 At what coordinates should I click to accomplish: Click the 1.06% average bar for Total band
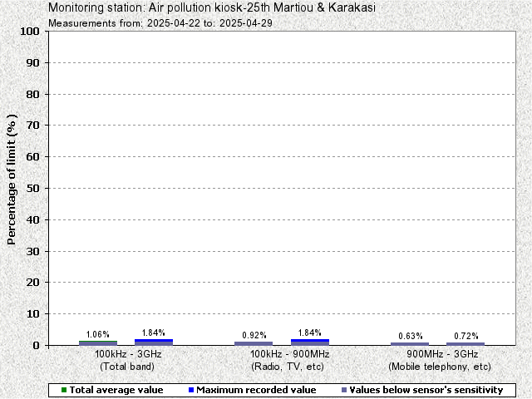pyautogui.click(x=98, y=343)
